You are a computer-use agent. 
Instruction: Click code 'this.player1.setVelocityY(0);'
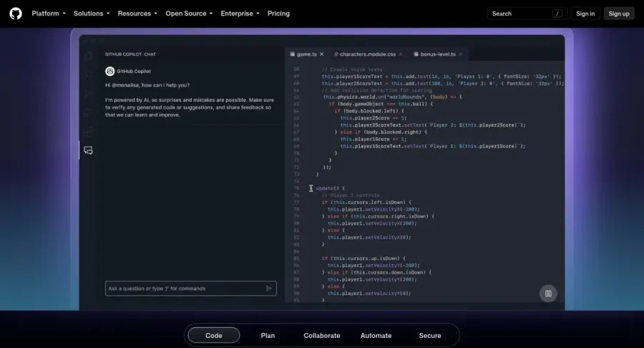369,294
